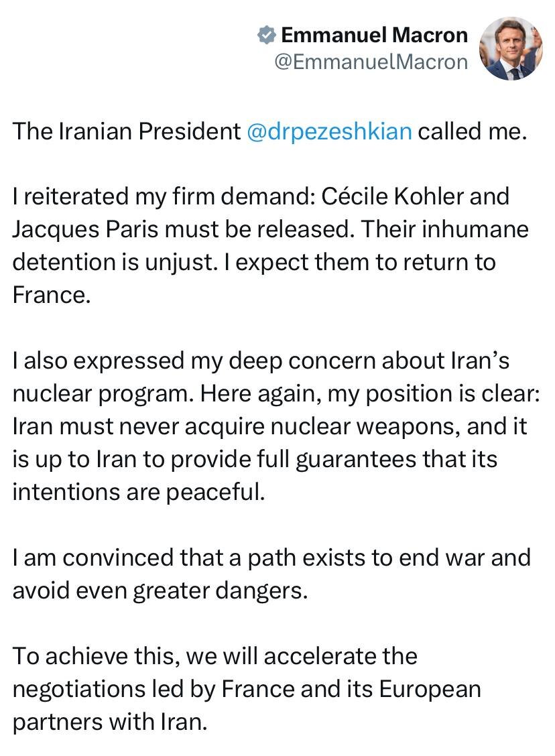Click the words 'intentions are peaceful.'
The image size is (555, 756).
139,492
